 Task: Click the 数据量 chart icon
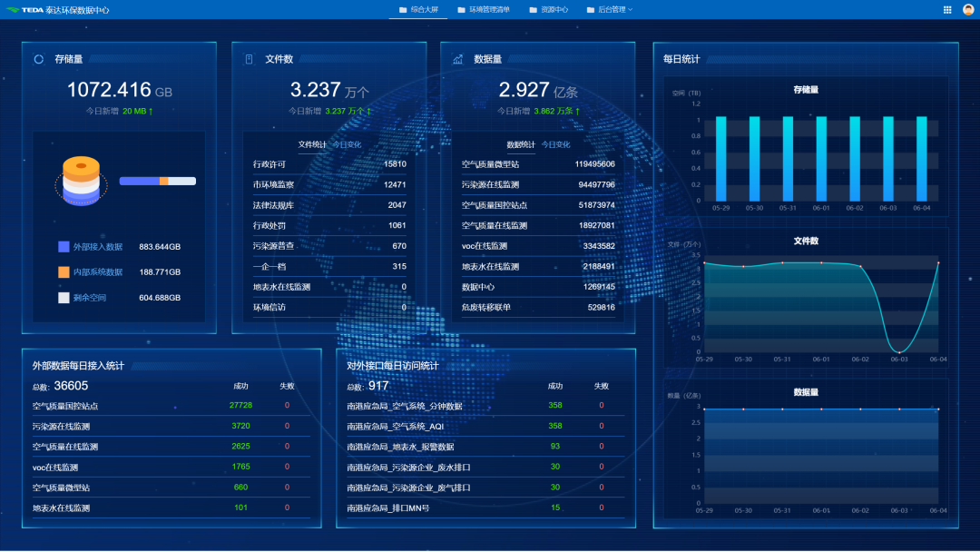pos(457,59)
